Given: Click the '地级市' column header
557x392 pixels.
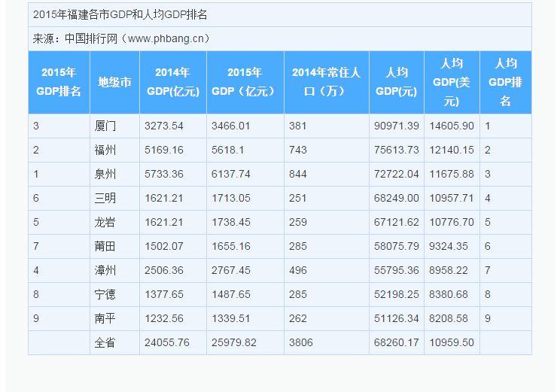Looking at the screenshot, I should pos(114,82).
